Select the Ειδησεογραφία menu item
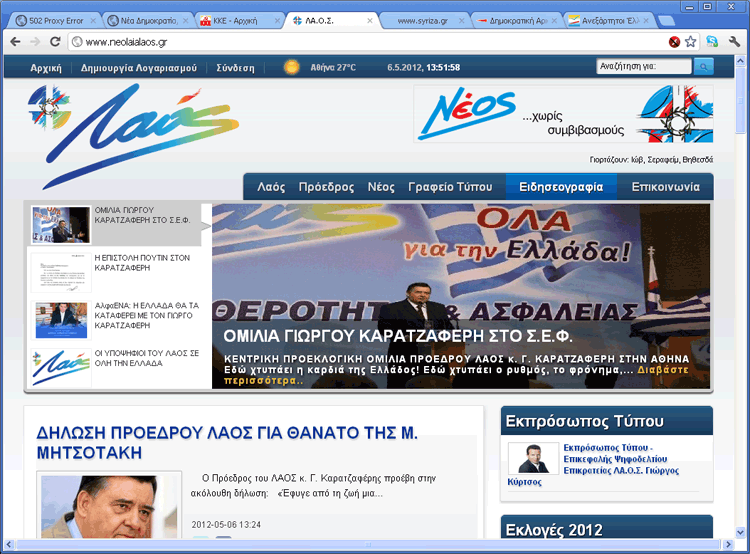Image resolution: width=750 pixels, height=554 pixels. tap(561, 187)
